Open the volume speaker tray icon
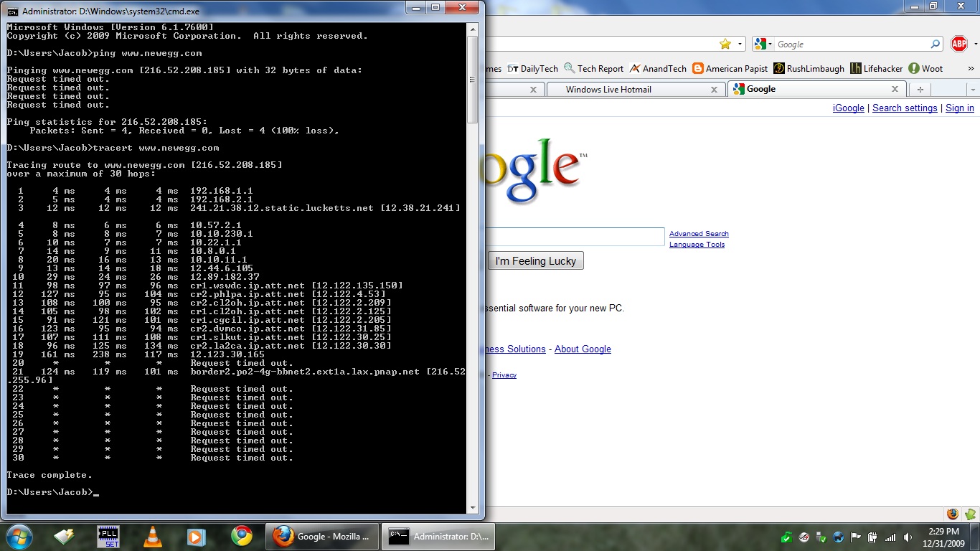980x551 pixels. pos(908,537)
